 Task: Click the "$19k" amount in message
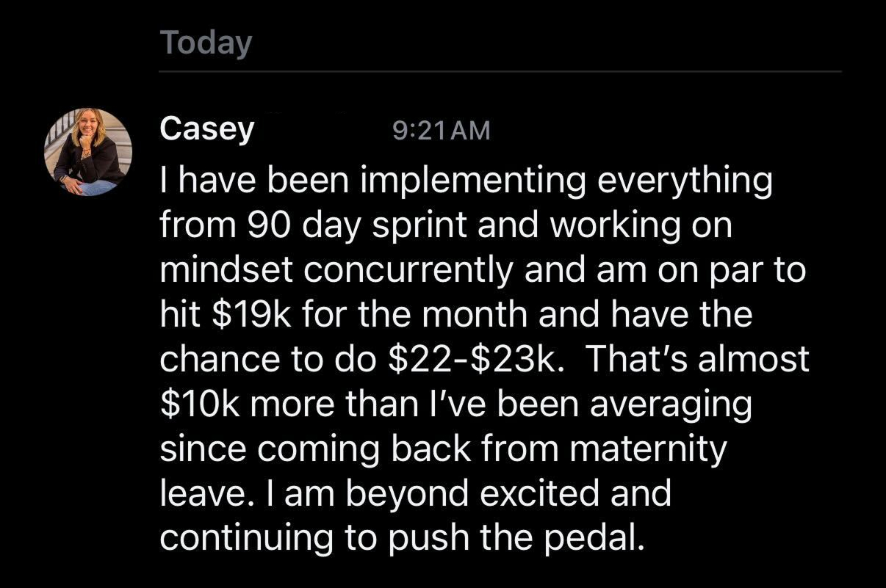click(251, 315)
